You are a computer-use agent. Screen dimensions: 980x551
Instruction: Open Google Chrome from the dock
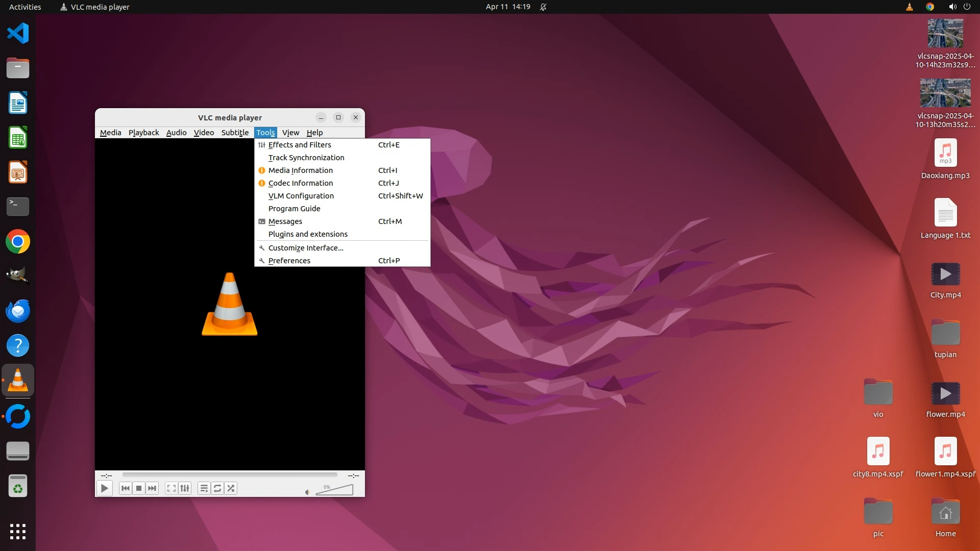[18, 242]
